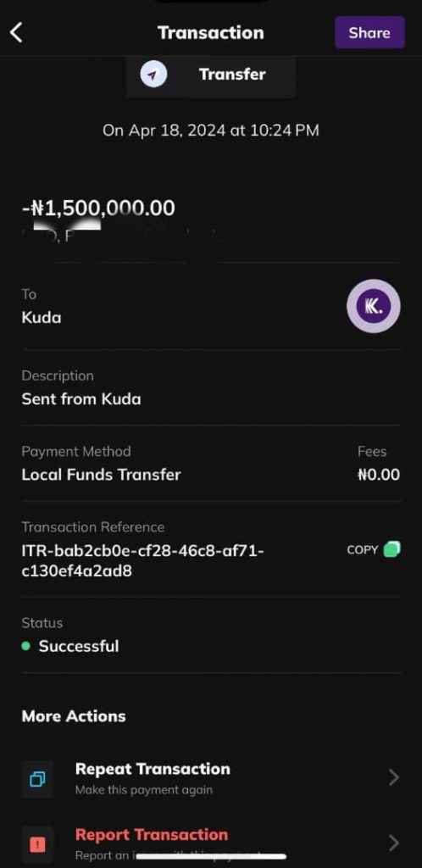Copy the transaction reference using the green icon
This screenshot has height=868, width=422.
391,549
